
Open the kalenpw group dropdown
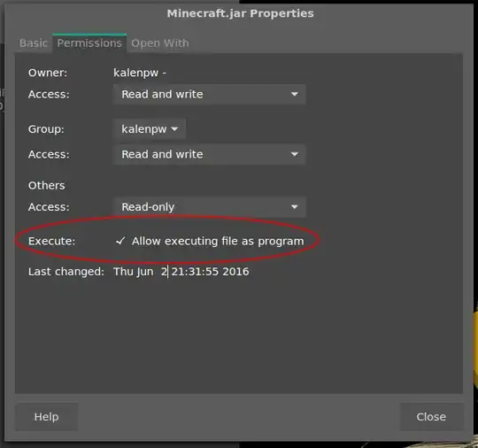tap(150, 129)
